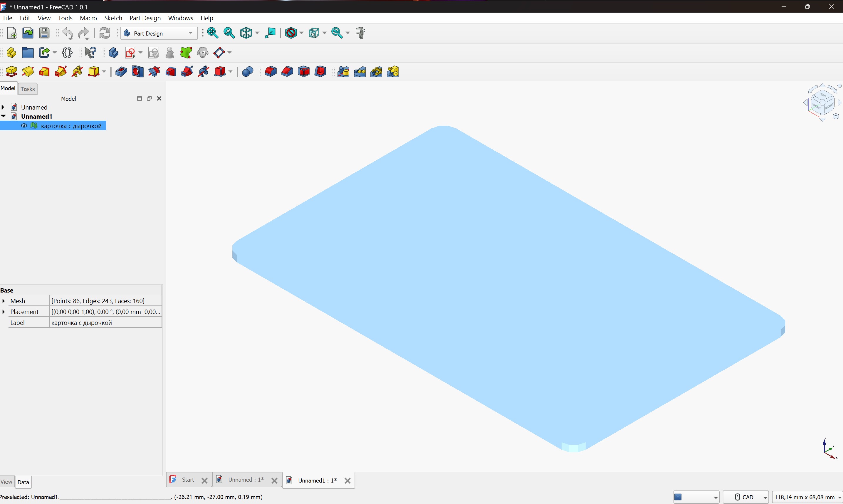Click the Mirrored tool icon
The image size is (843, 504).
tap(343, 72)
